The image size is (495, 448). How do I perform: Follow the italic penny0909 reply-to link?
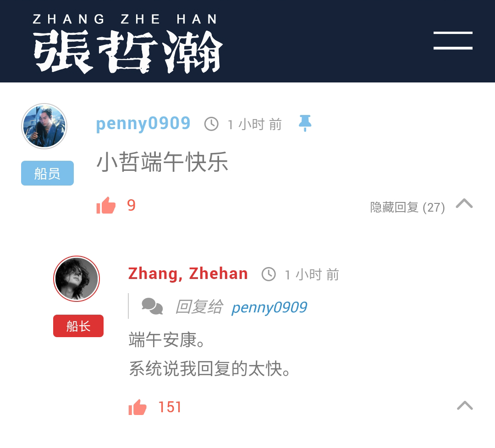pyautogui.click(x=269, y=307)
